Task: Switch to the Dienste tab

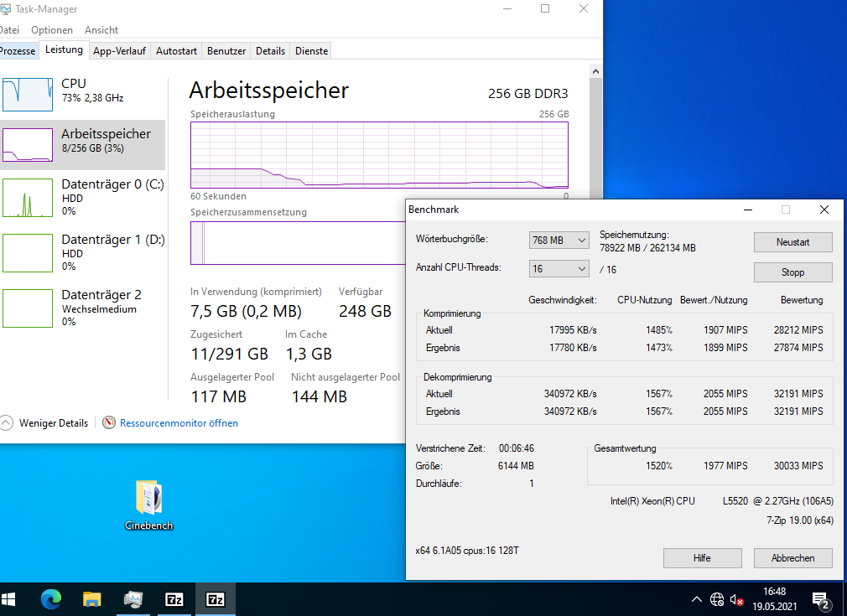Action: pyautogui.click(x=311, y=51)
